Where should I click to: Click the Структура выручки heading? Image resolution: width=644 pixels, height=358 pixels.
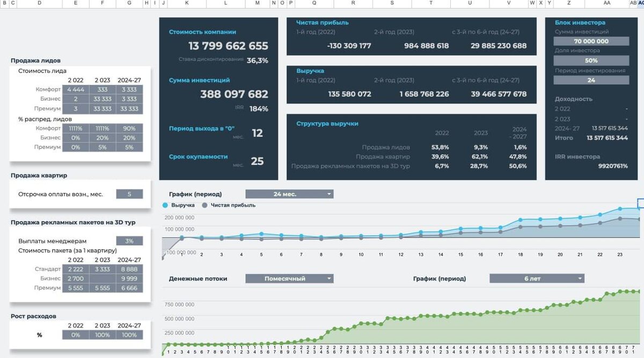point(327,123)
